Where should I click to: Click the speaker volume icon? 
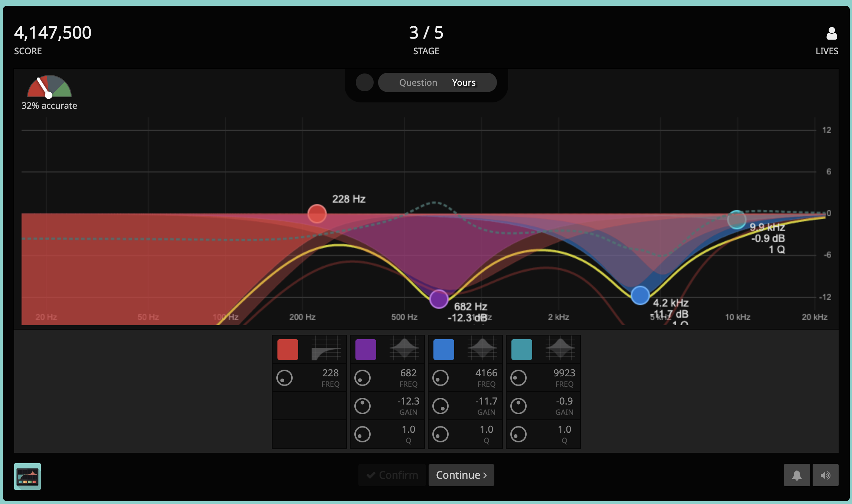[x=826, y=475]
